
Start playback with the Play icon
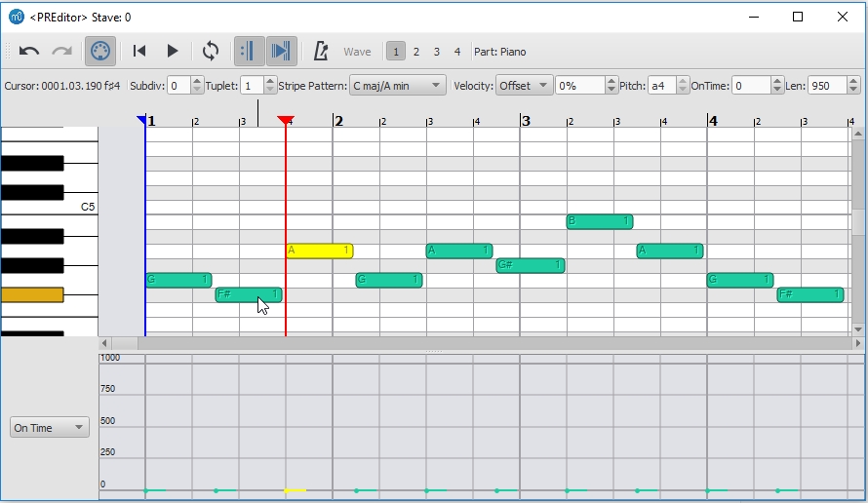coord(173,52)
